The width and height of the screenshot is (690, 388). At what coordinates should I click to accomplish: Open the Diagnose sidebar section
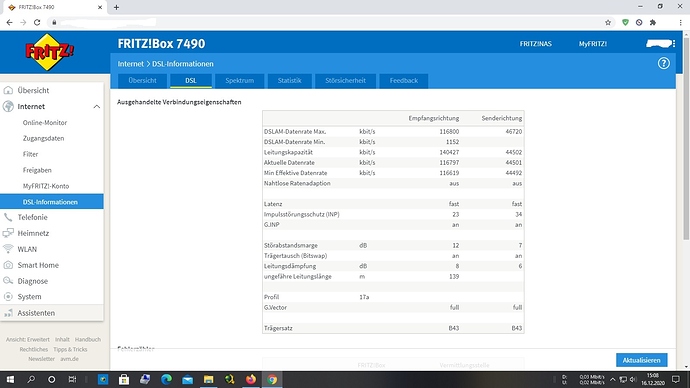(33, 281)
